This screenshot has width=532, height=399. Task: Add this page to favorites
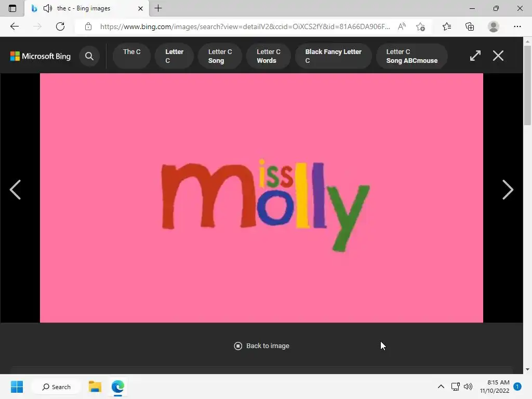click(x=420, y=26)
